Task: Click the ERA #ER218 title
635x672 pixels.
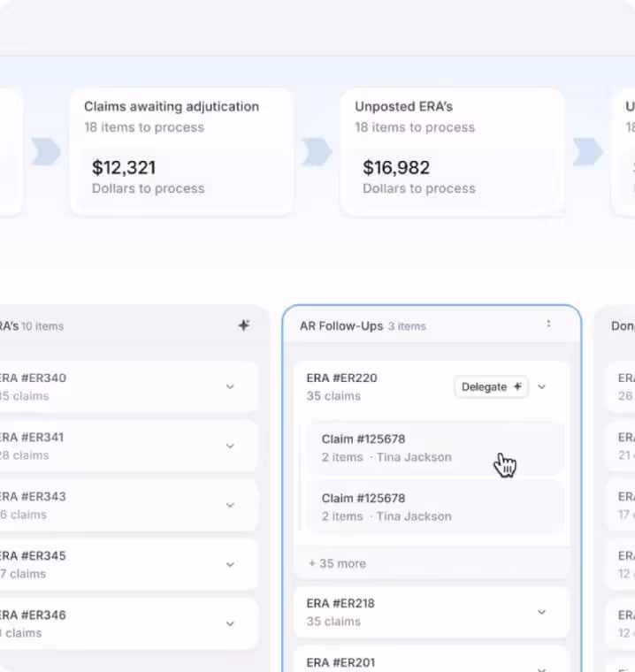Action: pyautogui.click(x=340, y=603)
